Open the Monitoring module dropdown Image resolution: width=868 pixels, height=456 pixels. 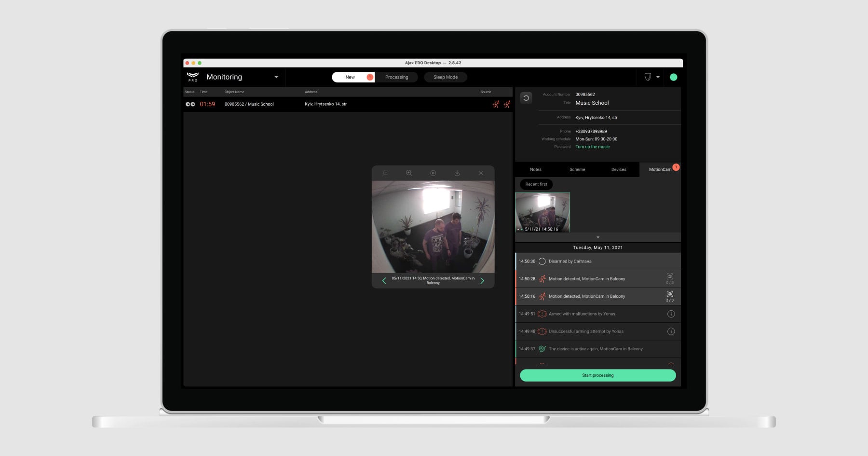(276, 77)
